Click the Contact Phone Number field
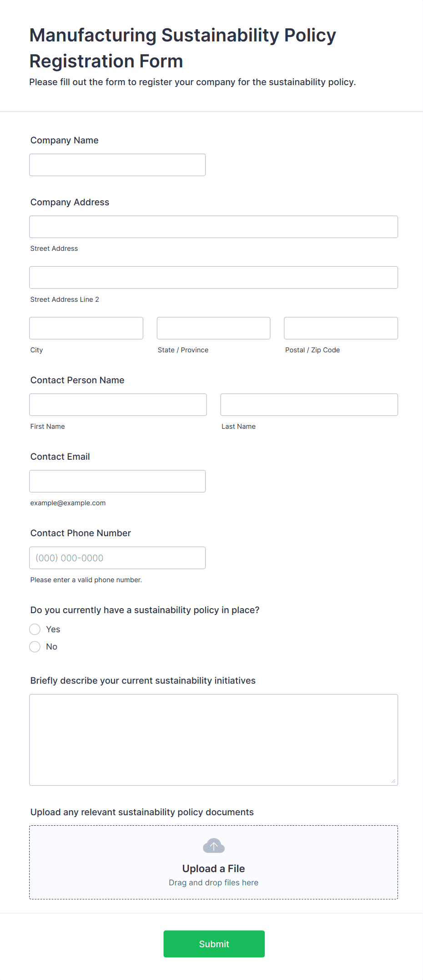 (x=117, y=558)
